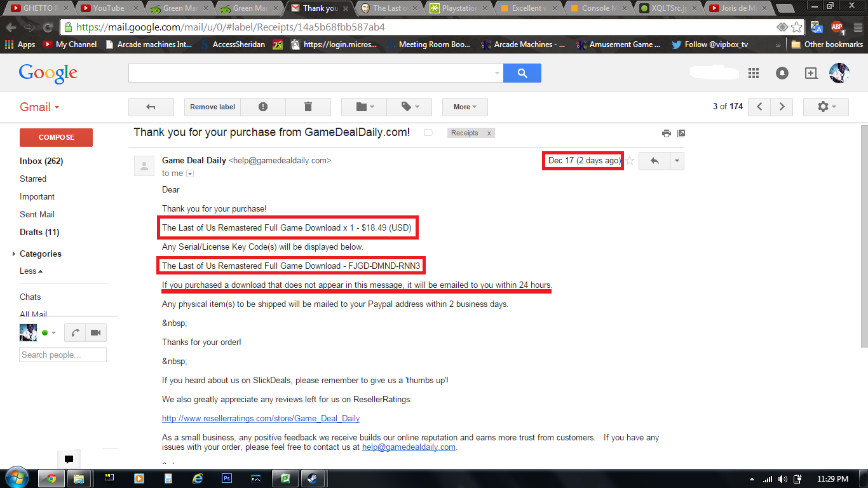Screen dimensions: 868x488
Task: Open the Gmail product switcher dropdown
Action: pyautogui.click(x=39, y=107)
